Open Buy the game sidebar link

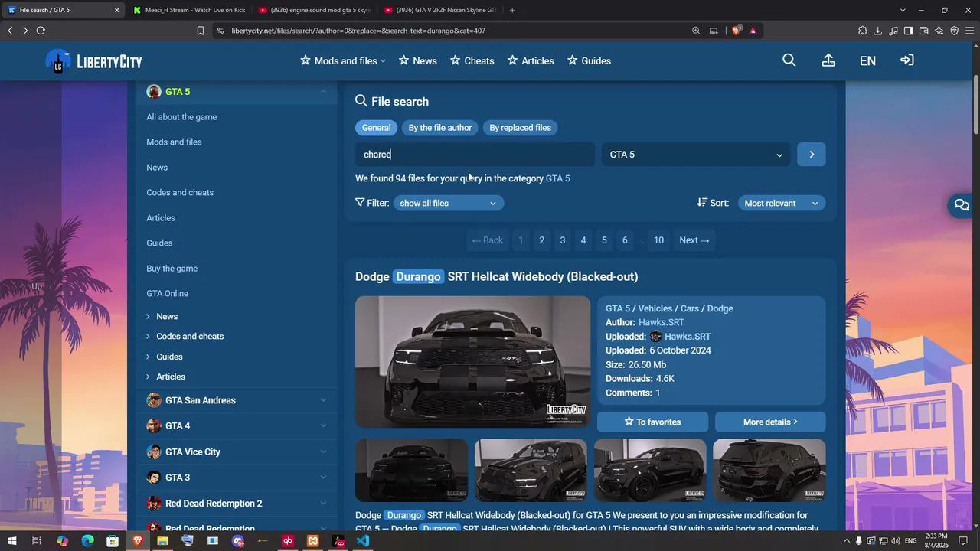[x=172, y=269]
